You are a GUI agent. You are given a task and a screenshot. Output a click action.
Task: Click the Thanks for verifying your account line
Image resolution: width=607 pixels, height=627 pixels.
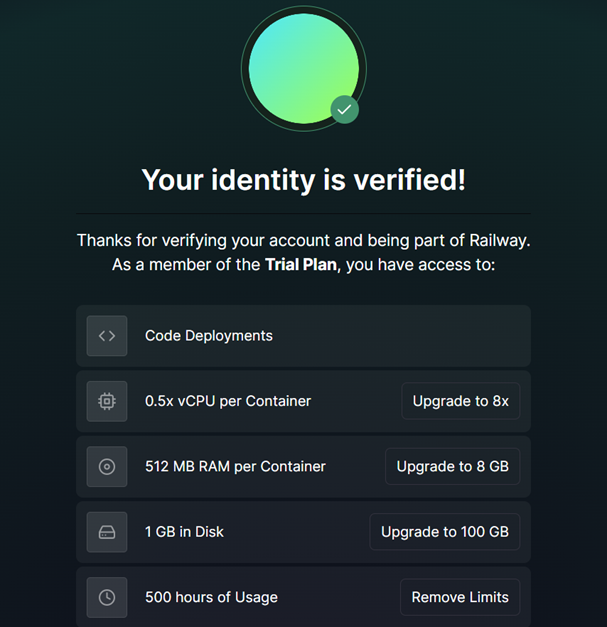[x=304, y=241]
